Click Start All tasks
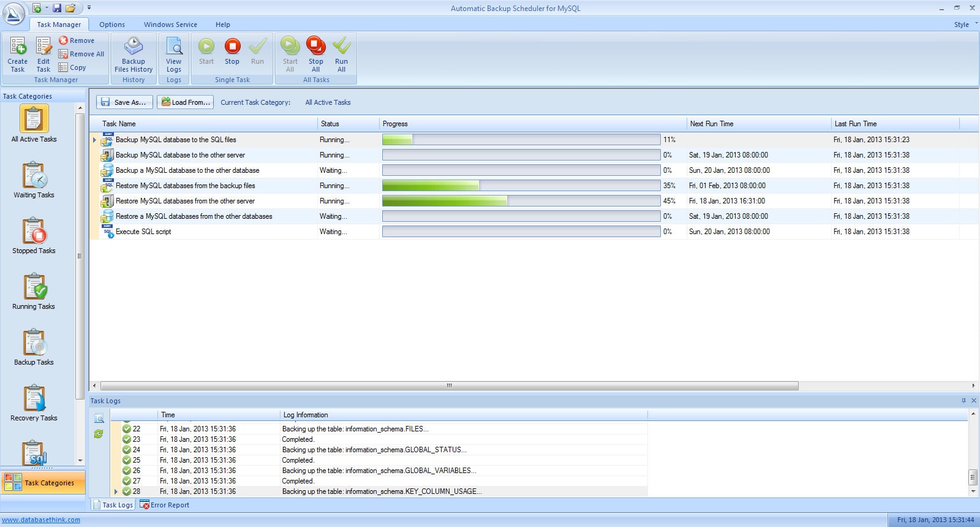Viewport: 980px width, 527px height. (290, 55)
